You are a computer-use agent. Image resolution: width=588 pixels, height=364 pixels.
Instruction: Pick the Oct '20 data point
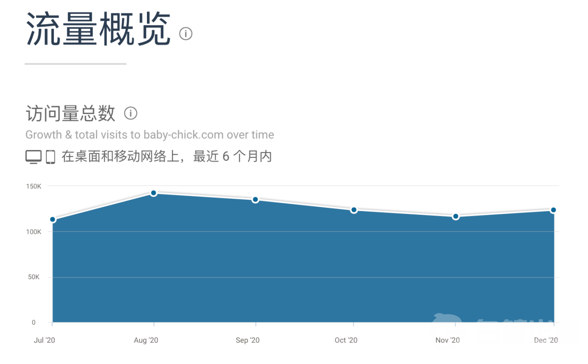(x=354, y=210)
